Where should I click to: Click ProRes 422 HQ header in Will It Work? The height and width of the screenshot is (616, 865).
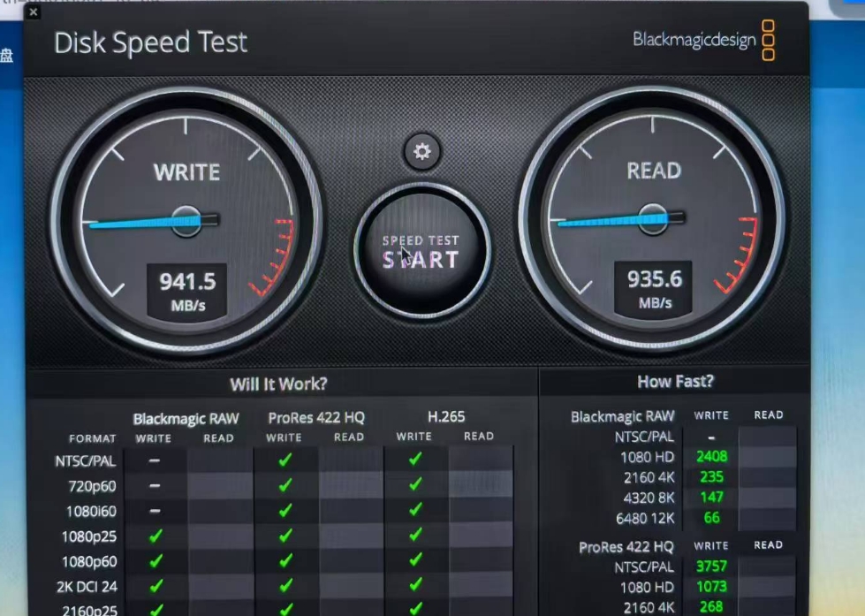[x=316, y=418]
